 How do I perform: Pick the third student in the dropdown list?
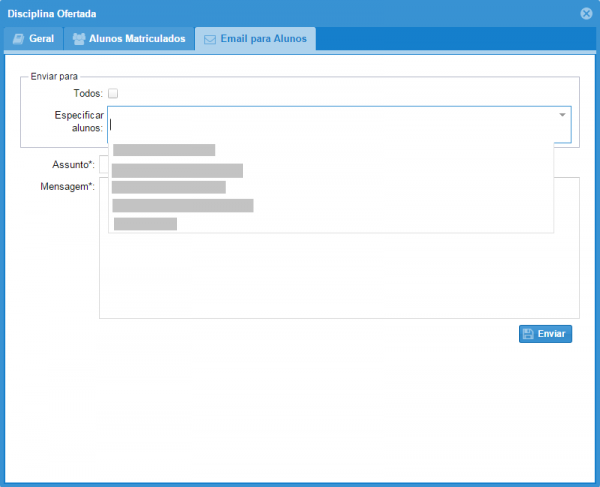pyautogui.click(x=169, y=187)
